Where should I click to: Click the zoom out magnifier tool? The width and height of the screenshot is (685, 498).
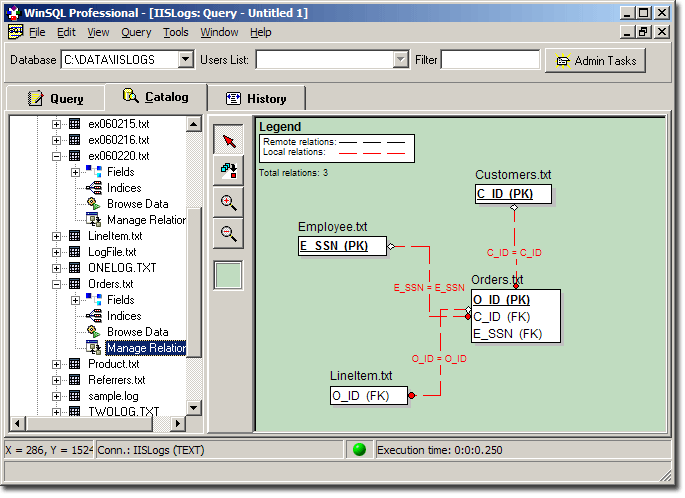click(x=228, y=233)
